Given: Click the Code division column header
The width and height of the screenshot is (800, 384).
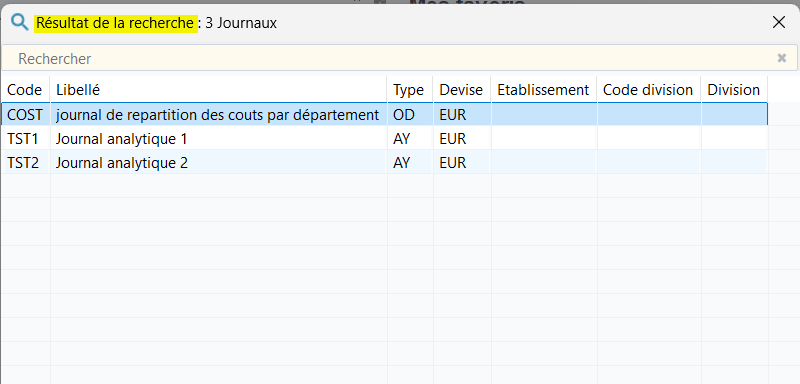Looking at the screenshot, I should tap(648, 90).
